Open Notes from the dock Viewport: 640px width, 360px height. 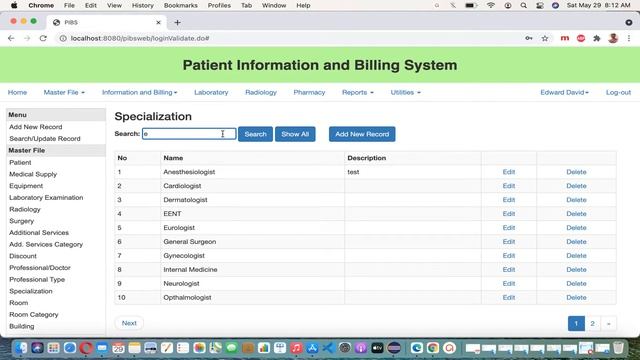click(x=134, y=348)
